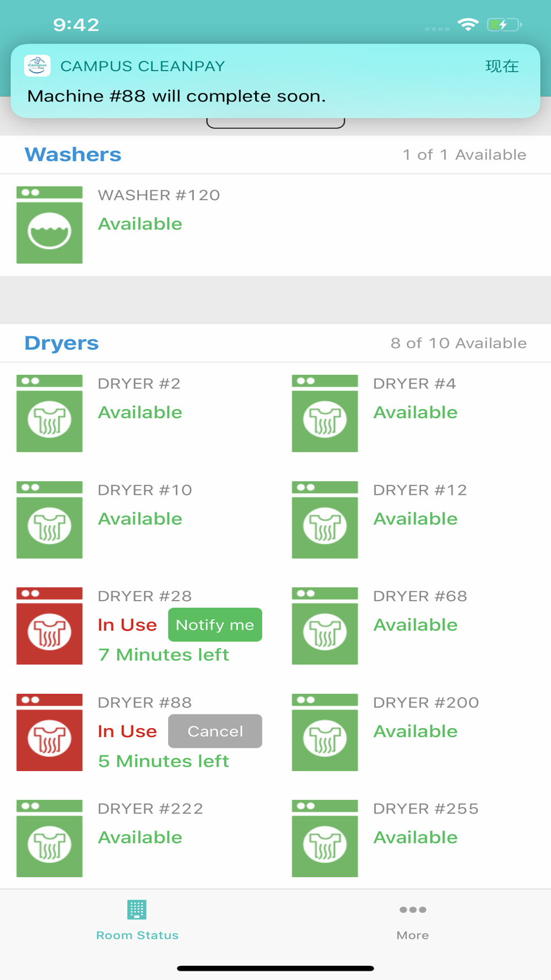Tap the red Dryer #88 icon
This screenshot has height=980, width=551.
[x=50, y=733]
